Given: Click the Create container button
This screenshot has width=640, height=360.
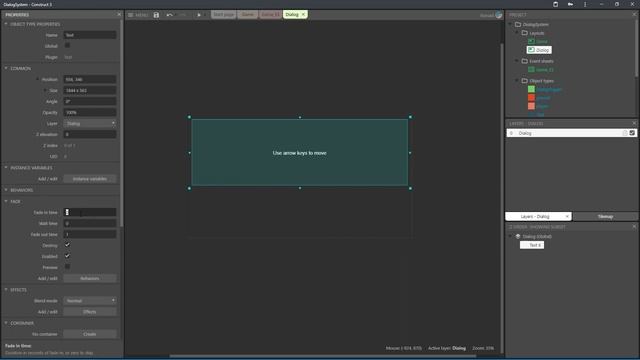Looking at the screenshot, I should click(x=90, y=334).
